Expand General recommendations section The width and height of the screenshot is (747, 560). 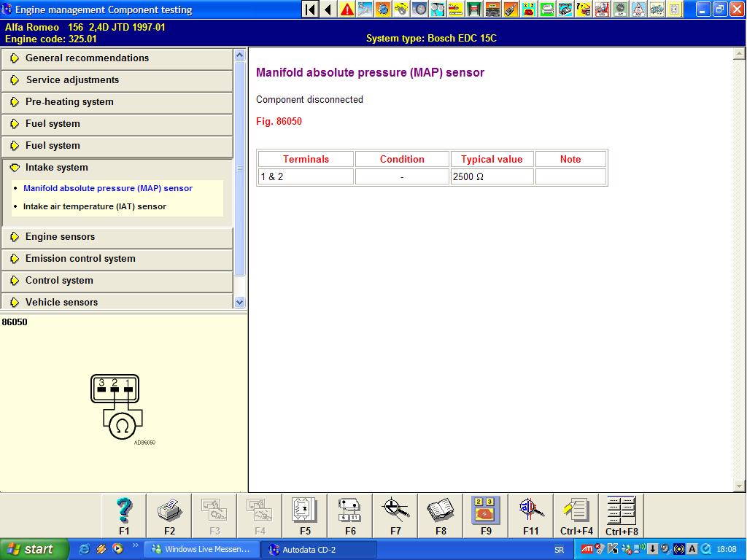click(117, 58)
